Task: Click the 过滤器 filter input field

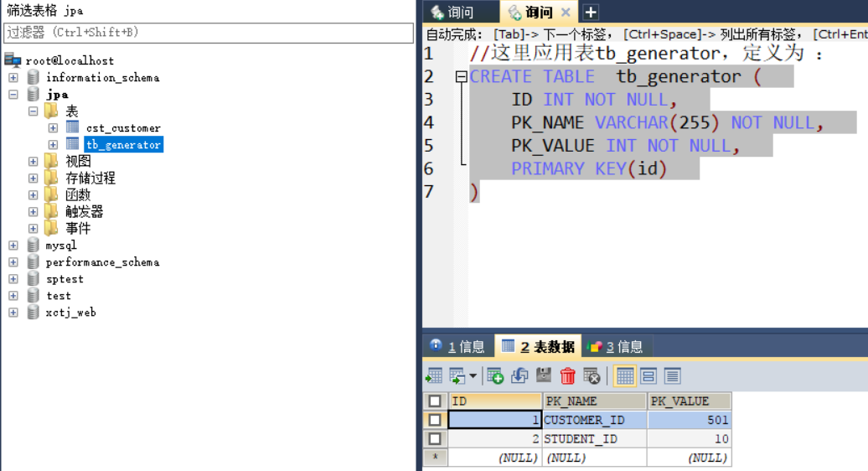Action: (x=209, y=33)
